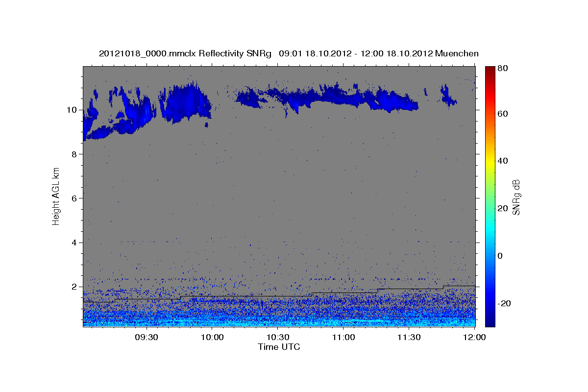
Task: Click the 8 km height tick label
Action: pyautogui.click(x=74, y=154)
